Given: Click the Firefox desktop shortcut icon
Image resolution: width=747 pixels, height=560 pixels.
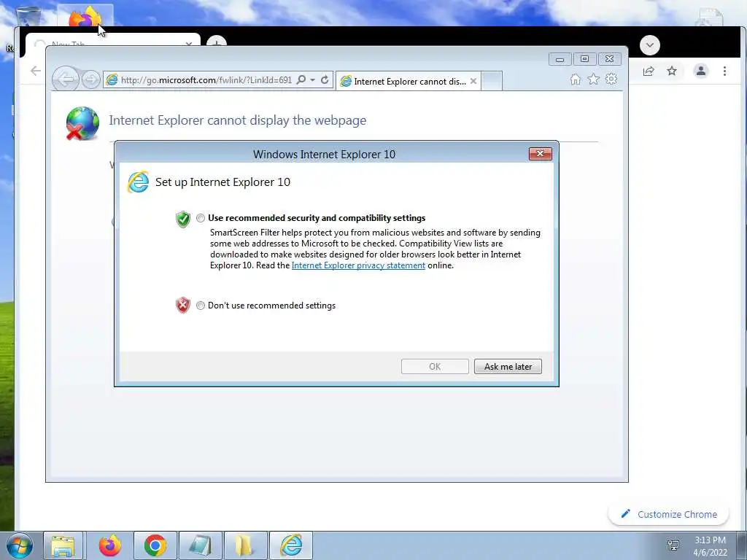Looking at the screenshot, I should tap(85, 17).
